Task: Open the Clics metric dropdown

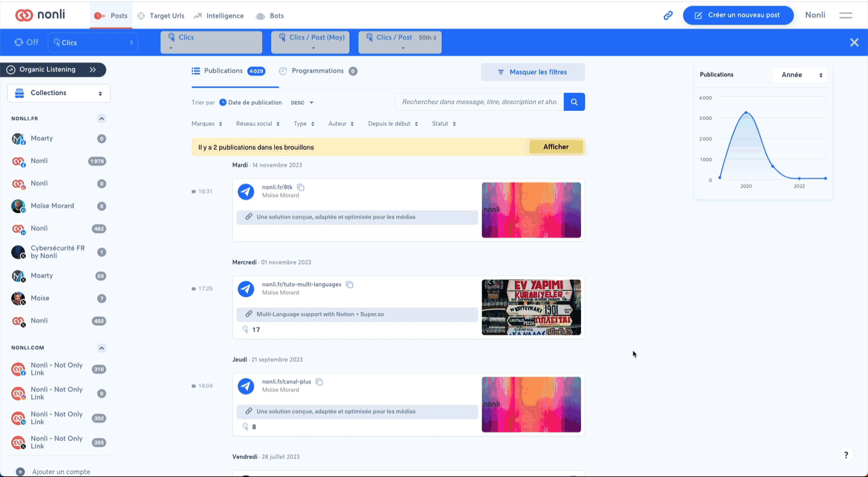Action: [x=93, y=42]
